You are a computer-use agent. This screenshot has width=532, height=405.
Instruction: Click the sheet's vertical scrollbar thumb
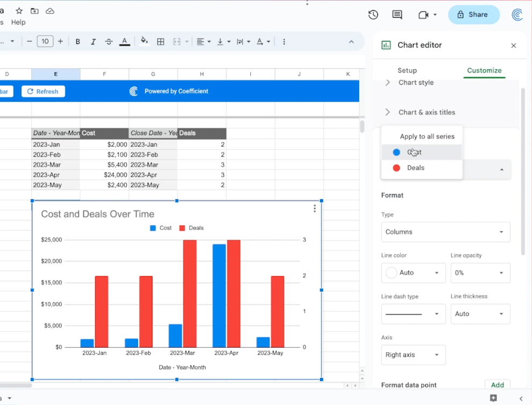click(362, 127)
